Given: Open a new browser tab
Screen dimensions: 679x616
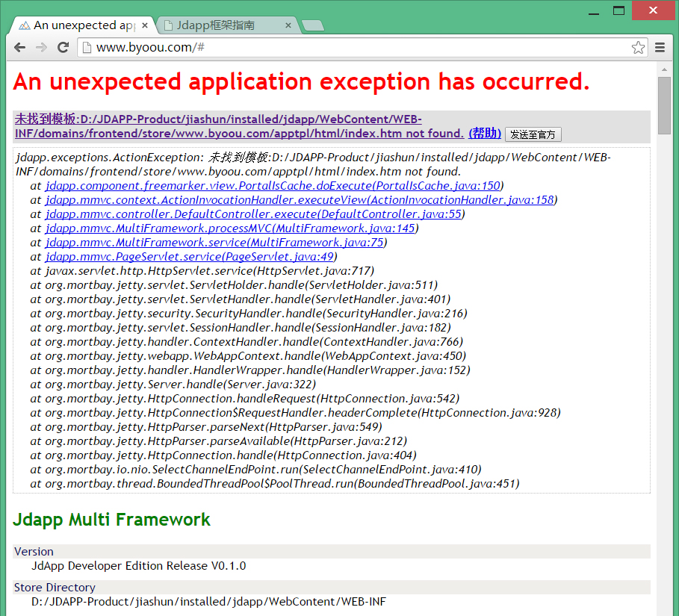Looking at the screenshot, I should coord(312,26).
